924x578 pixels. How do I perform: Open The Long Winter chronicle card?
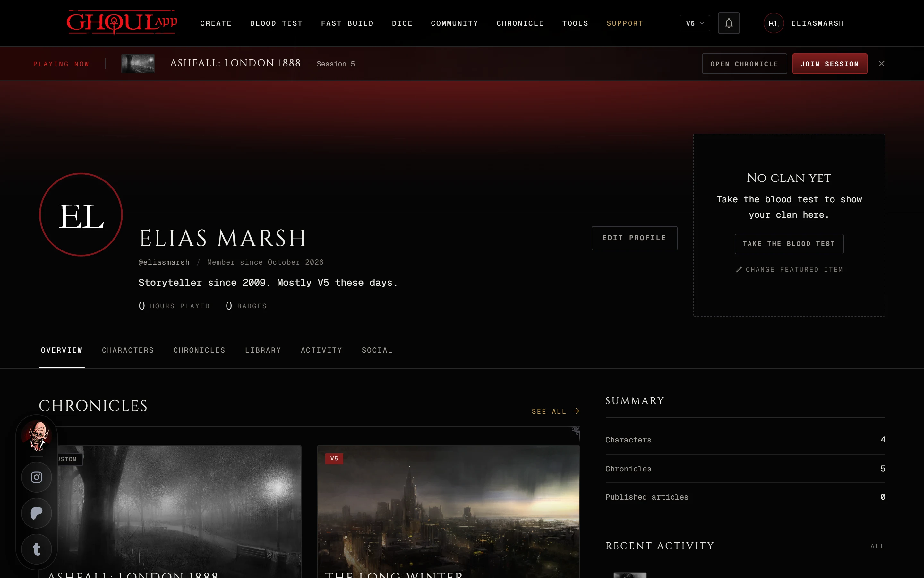(x=448, y=512)
